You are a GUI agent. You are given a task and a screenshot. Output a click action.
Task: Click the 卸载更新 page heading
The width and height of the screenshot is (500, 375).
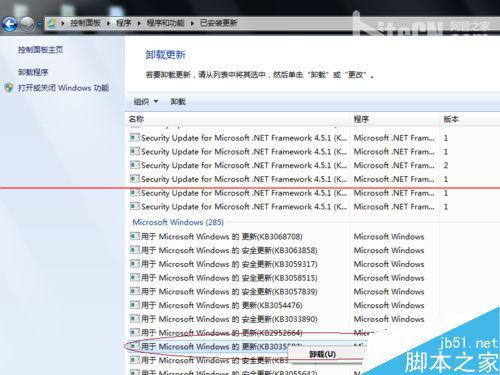tap(165, 54)
